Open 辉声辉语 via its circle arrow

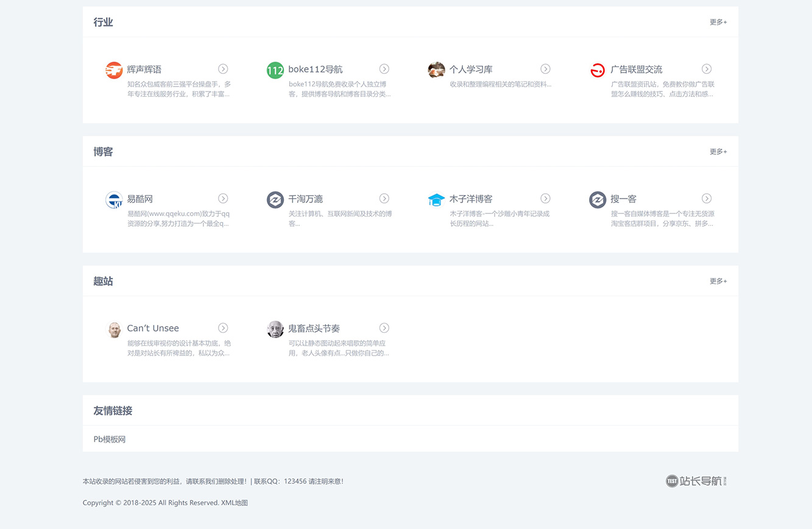[223, 69]
